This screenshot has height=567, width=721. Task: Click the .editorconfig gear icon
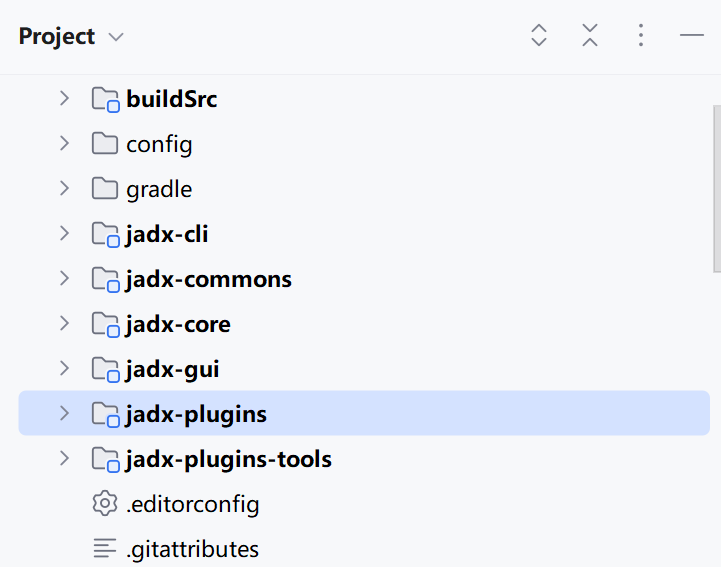coord(105,504)
